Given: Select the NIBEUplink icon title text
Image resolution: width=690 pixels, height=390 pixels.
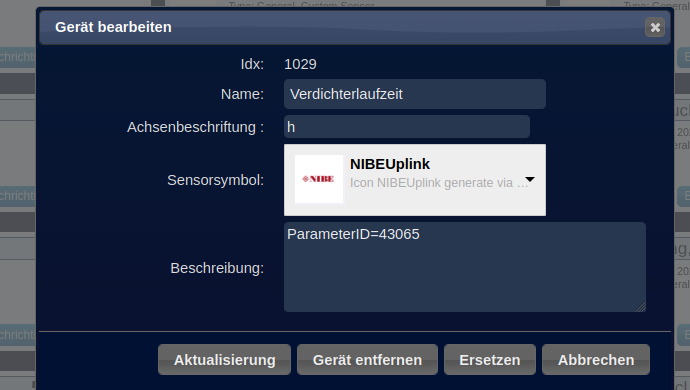Looking at the screenshot, I should [390, 164].
